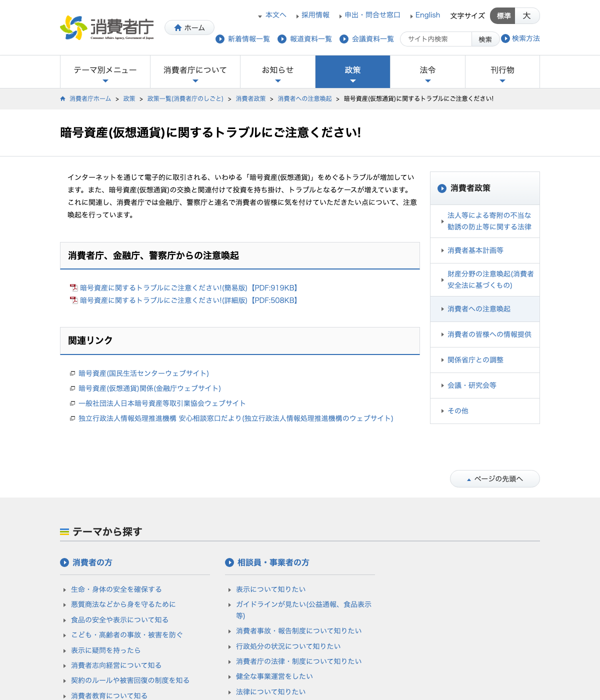Open 消費者の皆様への情報提供 sidebar item

[x=485, y=334]
